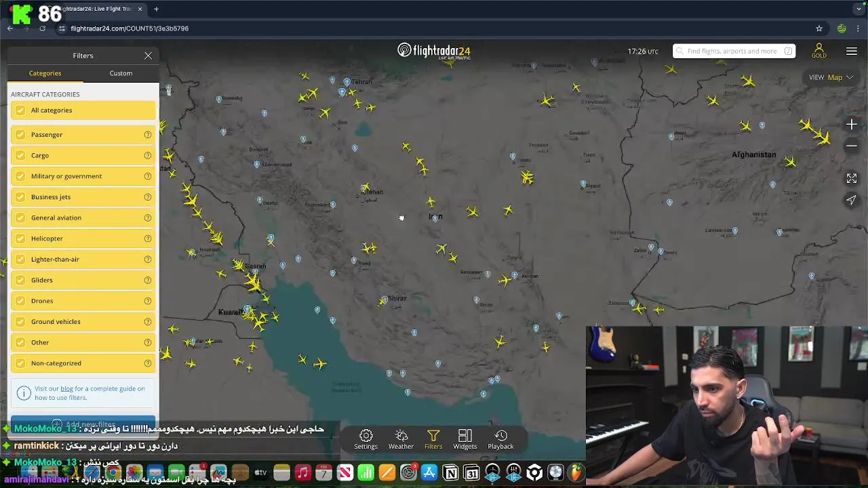Image resolution: width=868 pixels, height=488 pixels.
Task: Expand the VIEW Map dropdown
Action: pos(831,77)
